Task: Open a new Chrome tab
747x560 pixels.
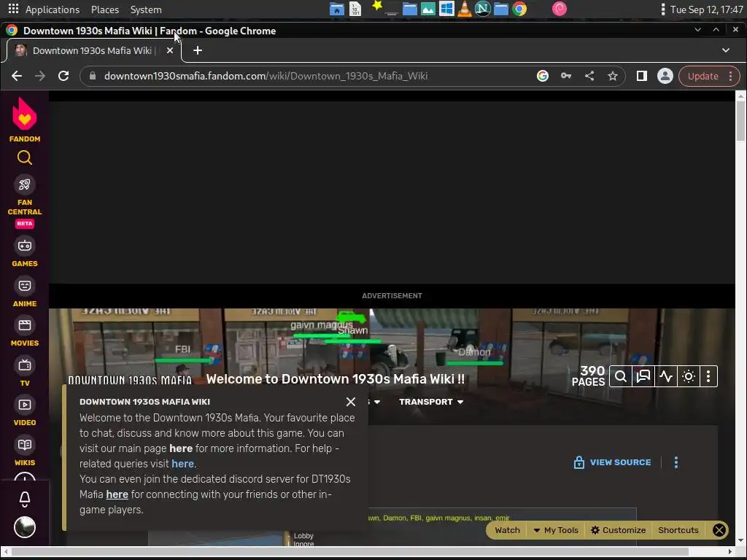Action: click(198, 50)
